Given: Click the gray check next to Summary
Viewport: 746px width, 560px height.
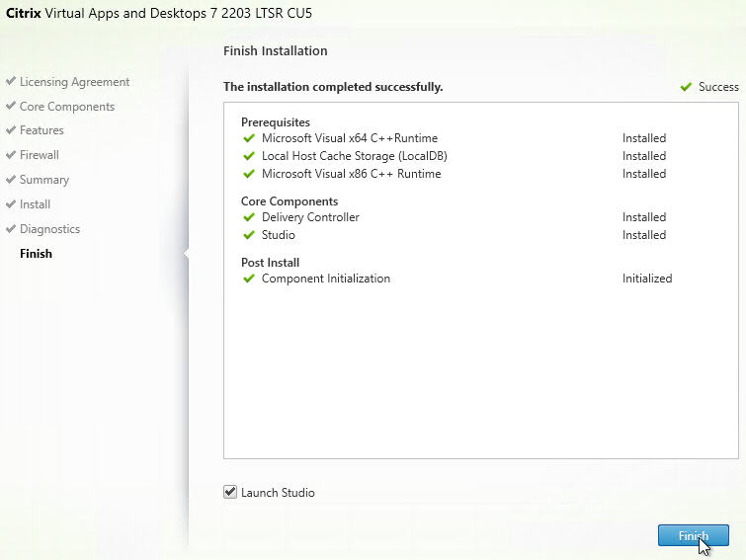Looking at the screenshot, I should (11, 179).
